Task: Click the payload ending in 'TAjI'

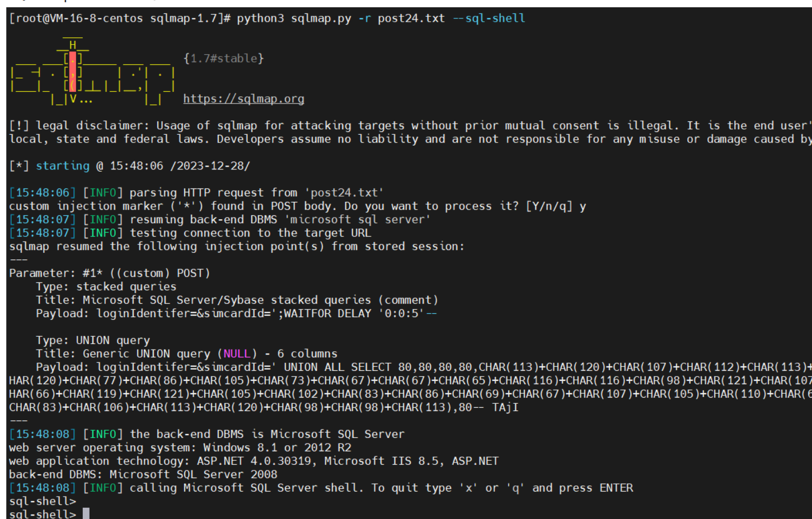Action: [x=264, y=408]
